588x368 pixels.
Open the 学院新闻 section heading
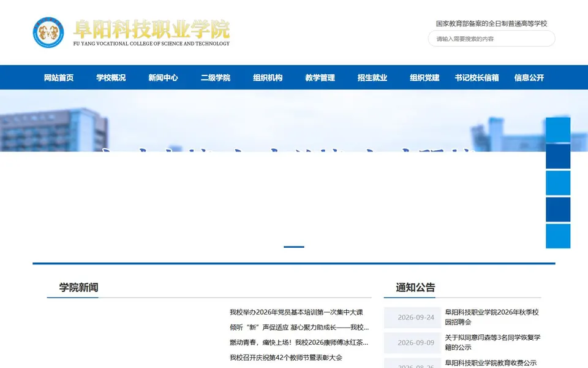79,287
